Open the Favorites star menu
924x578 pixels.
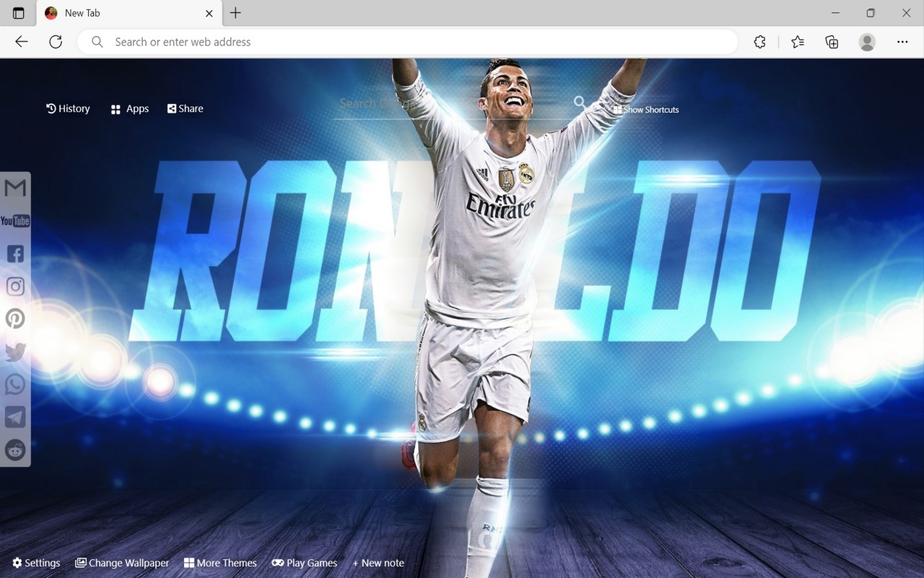pos(798,42)
